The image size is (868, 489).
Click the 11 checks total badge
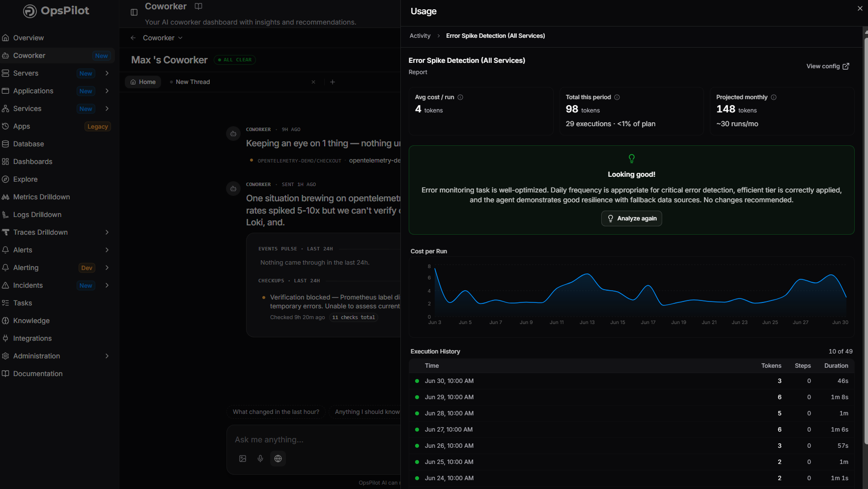[354, 318]
